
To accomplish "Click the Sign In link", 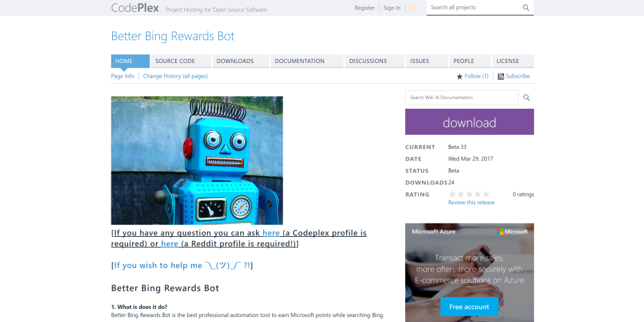I will [x=392, y=8].
